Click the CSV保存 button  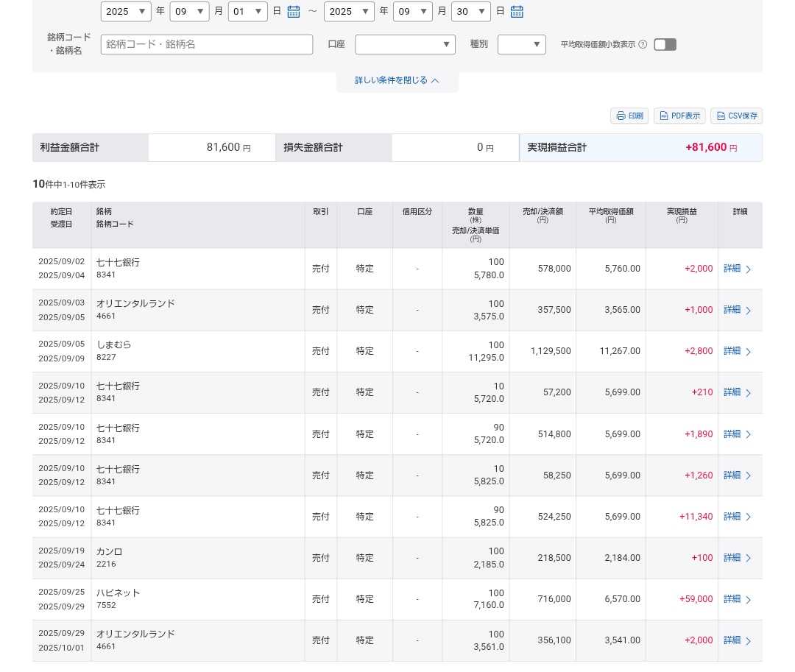736,116
